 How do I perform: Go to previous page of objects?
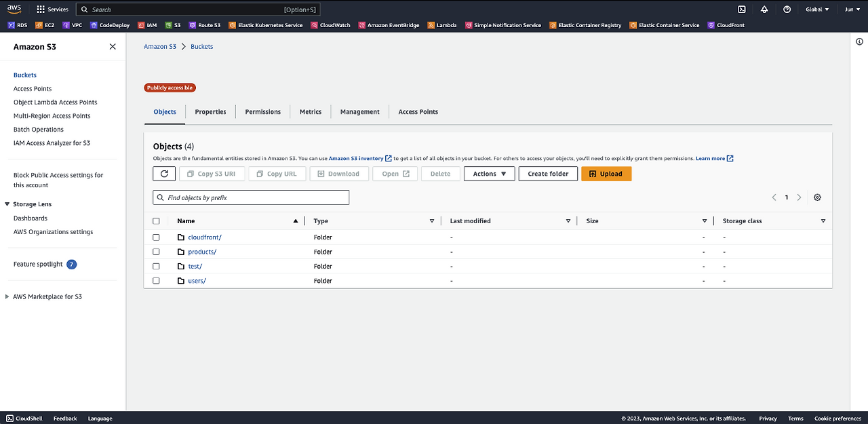click(774, 197)
